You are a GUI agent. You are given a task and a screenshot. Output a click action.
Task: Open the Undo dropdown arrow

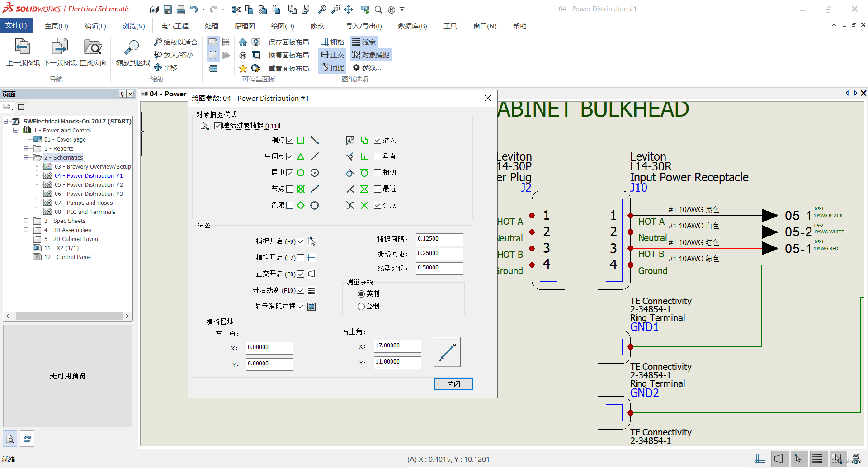coord(203,9)
